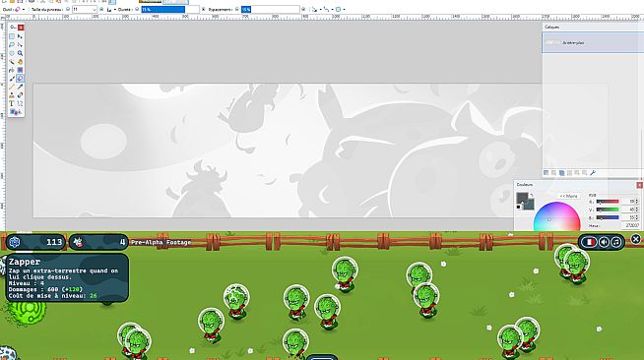The height and width of the screenshot is (360, 644).
Task: Switch game language via French flag
Action: tap(589, 242)
